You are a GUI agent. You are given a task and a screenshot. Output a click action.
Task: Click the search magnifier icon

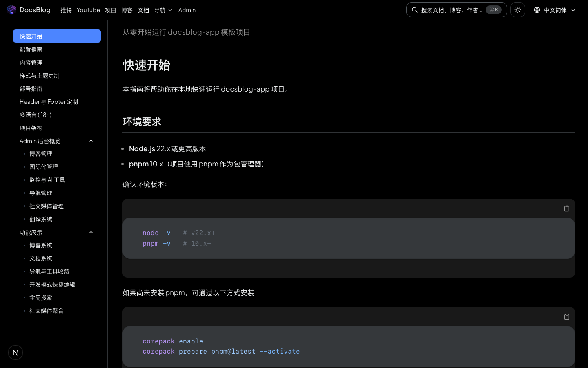[x=415, y=10]
